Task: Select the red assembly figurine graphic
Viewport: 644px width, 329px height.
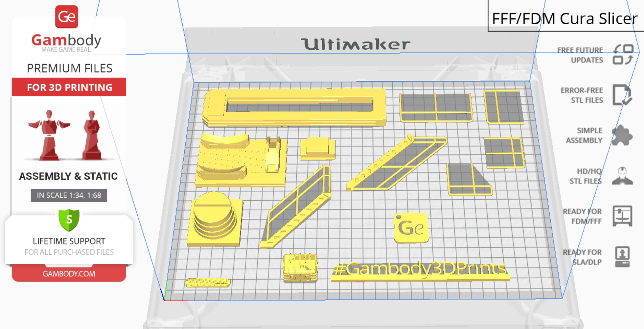Action: click(x=50, y=135)
